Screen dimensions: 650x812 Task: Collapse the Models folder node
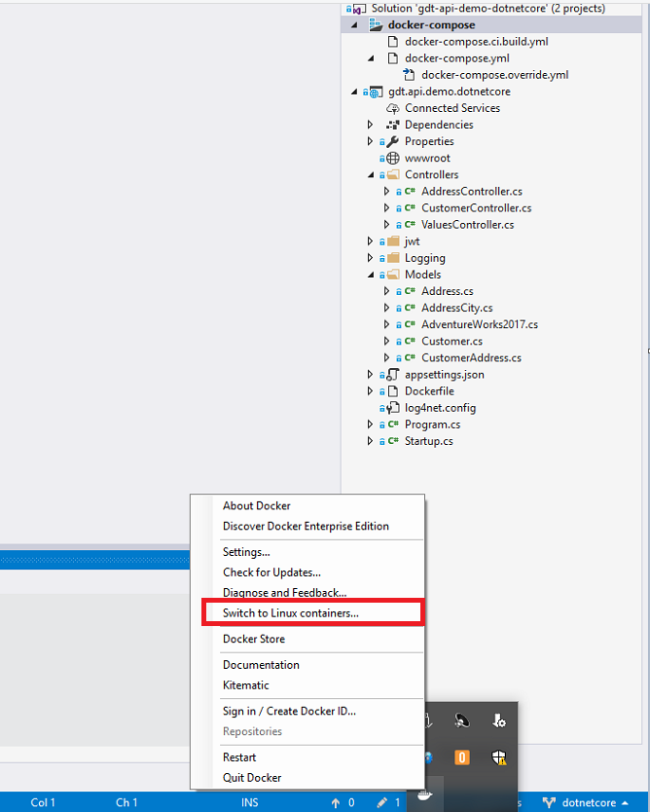(x=371, y=275)
